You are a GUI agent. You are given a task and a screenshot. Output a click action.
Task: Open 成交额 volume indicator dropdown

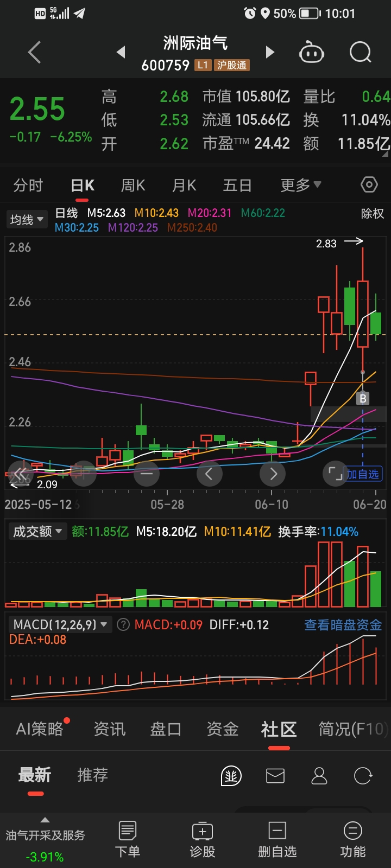[37, 531]
